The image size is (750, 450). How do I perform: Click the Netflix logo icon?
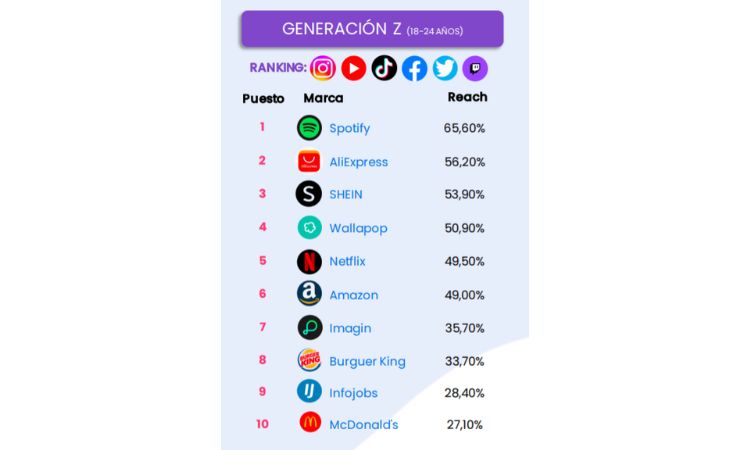click(309, 261)
